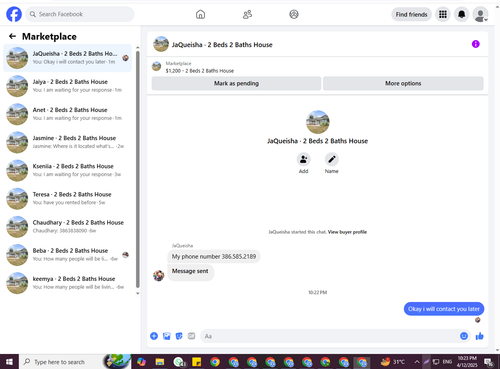Click the Mark as pending button
This screenshot has height=369, width=500.
pos(236,83)
